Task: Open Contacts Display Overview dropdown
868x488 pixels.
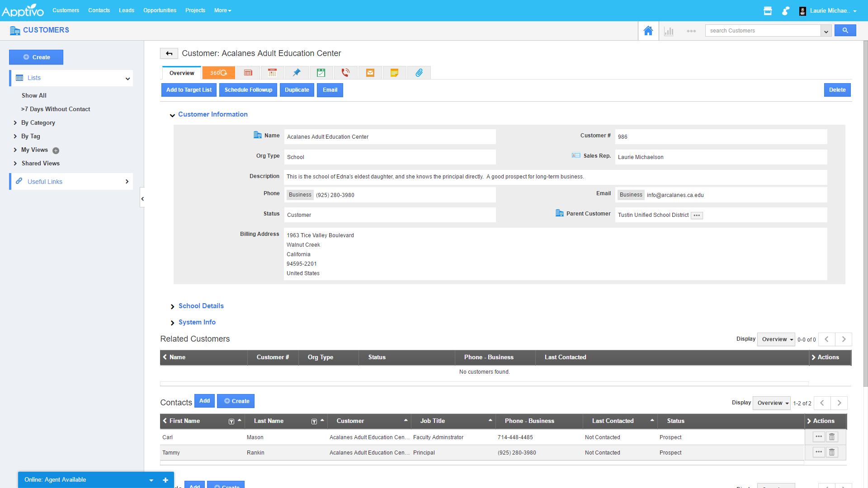Action: coord(772,403)
